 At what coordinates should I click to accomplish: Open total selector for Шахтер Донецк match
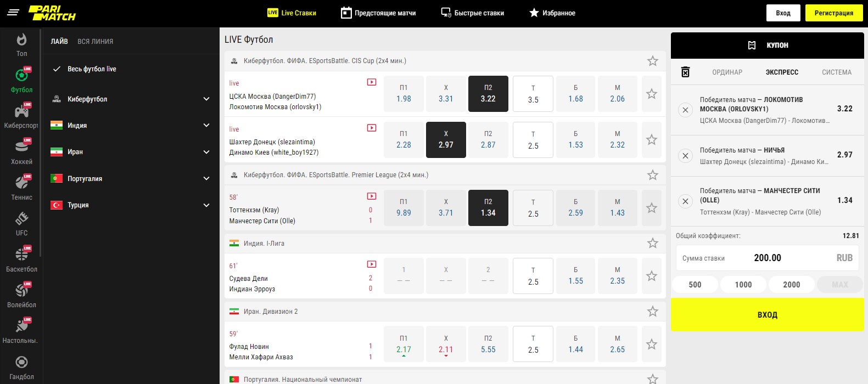click(x=533, y=140)
